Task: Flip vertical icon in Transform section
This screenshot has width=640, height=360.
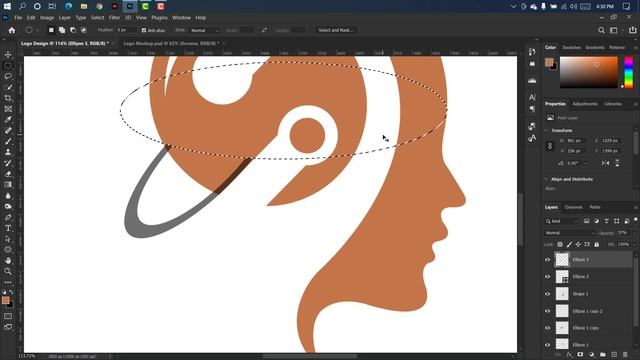Action: click(x=617, y=163)
